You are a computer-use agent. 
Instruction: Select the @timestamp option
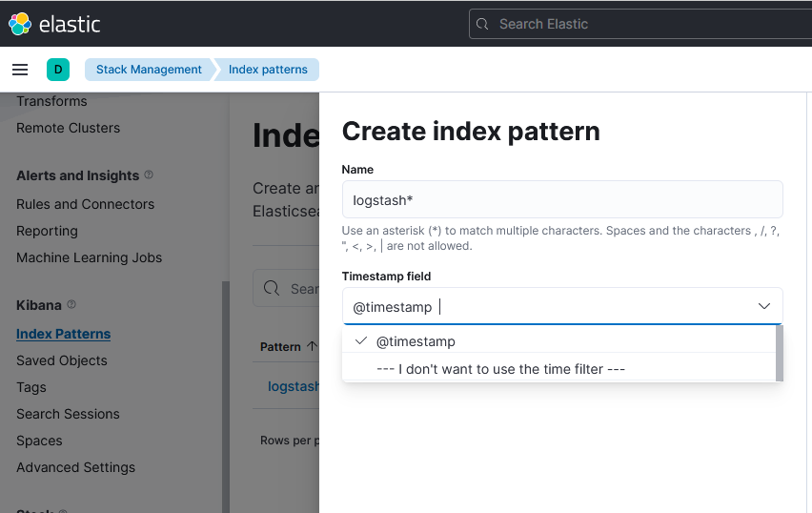558,341
